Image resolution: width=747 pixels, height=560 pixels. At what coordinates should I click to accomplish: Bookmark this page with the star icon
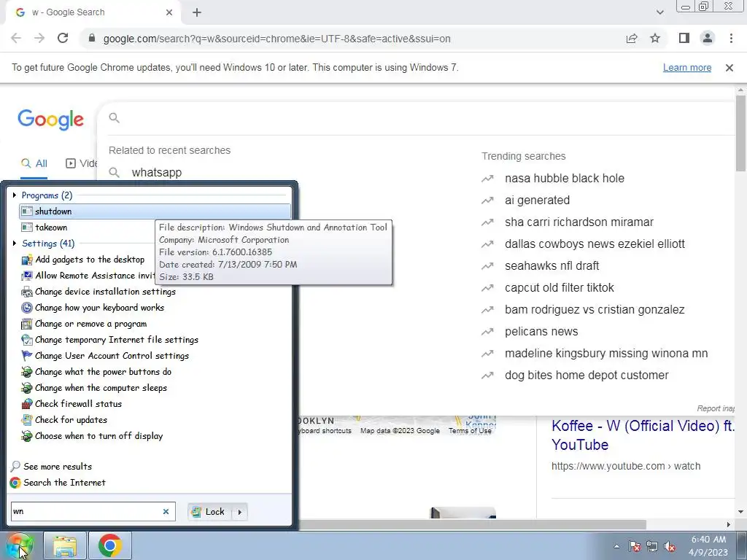click(x=655, y=39)
